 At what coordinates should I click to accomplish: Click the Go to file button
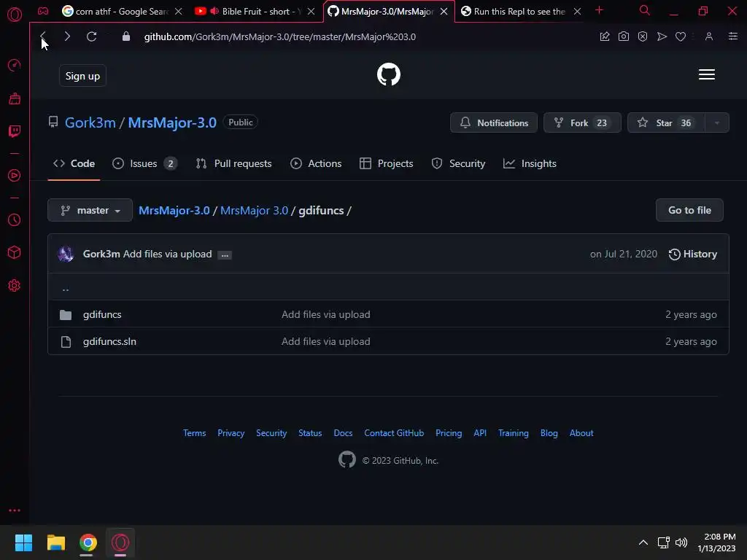pyautogui.click(x=689, y=210)
